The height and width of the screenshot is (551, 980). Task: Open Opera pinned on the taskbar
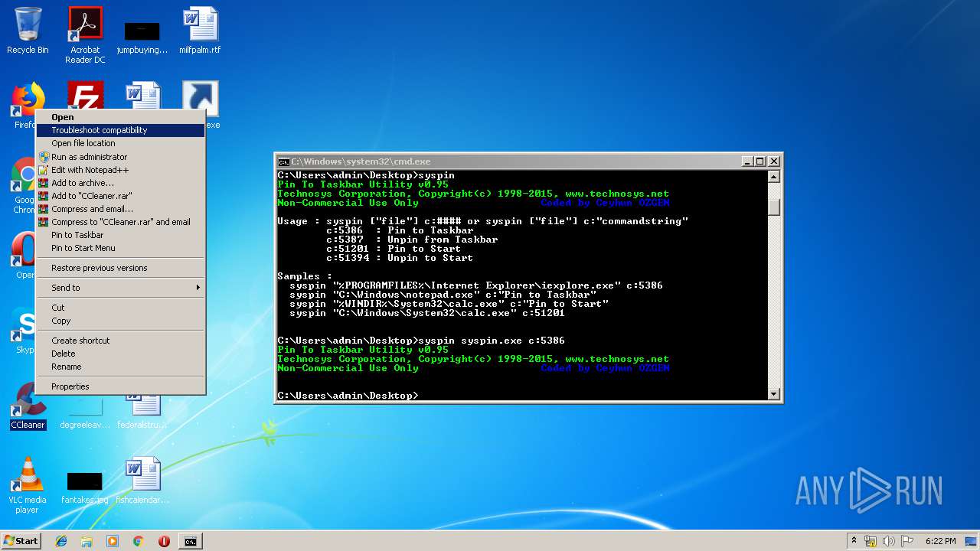tap(164, 541)
